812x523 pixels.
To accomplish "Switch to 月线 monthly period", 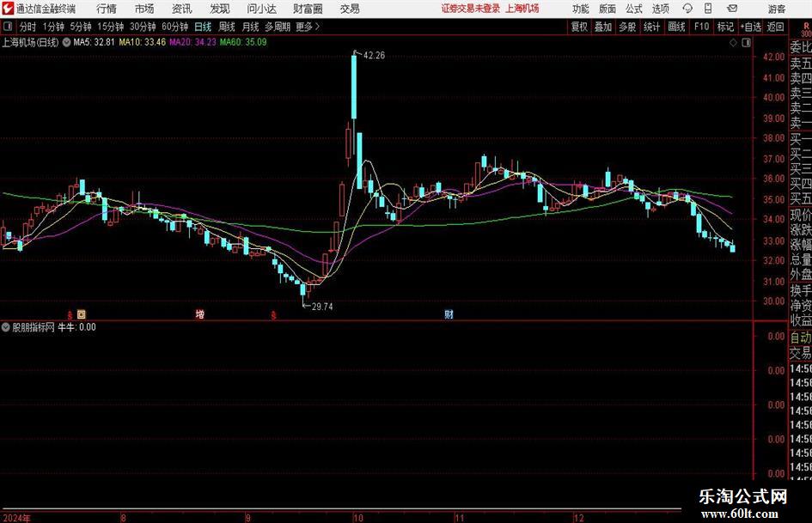I will coord(251,27).
